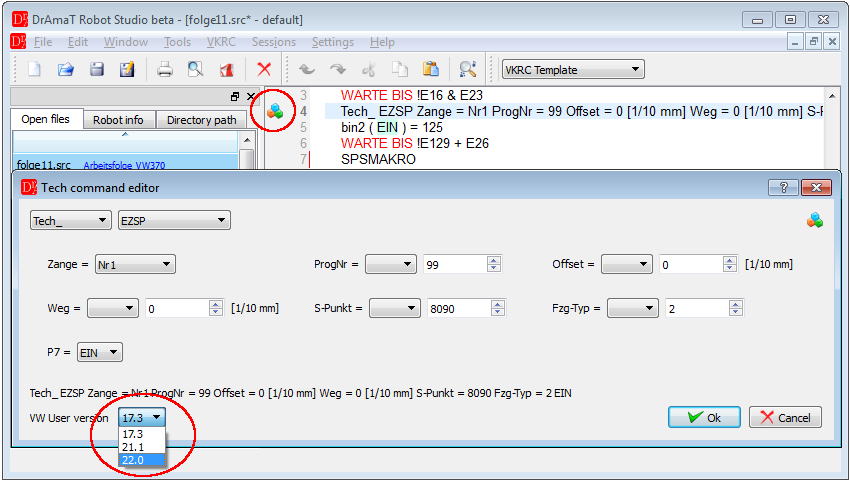The width and height of the screenshot is (850, 480).
Task: Open print preview with the magnifier page icon
Action: click(x=195, y=69)
